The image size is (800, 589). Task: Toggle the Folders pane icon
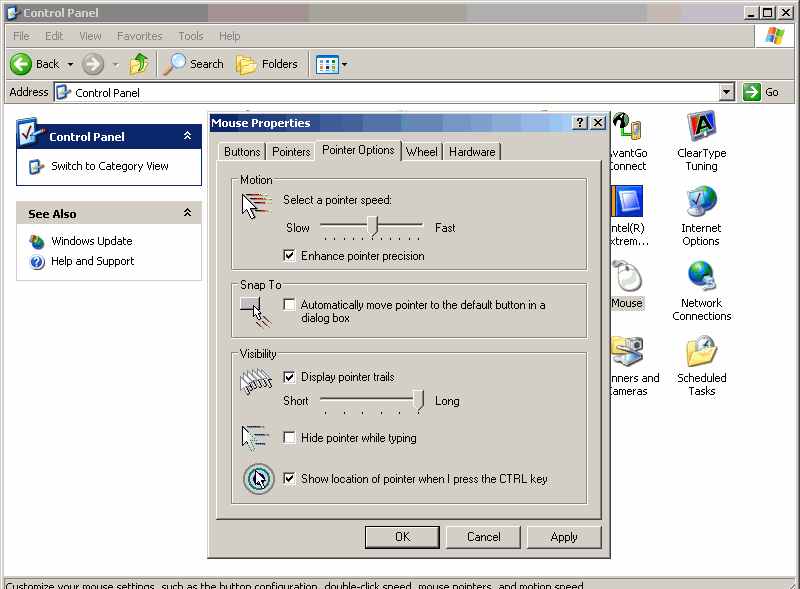(246, 64)
